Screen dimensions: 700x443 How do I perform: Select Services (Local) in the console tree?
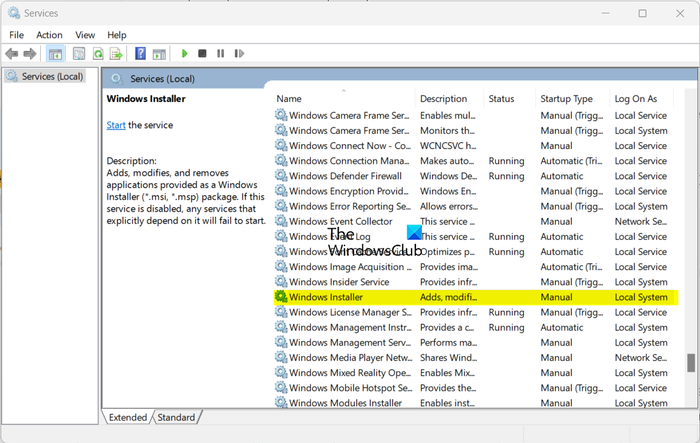click(52, 76)
